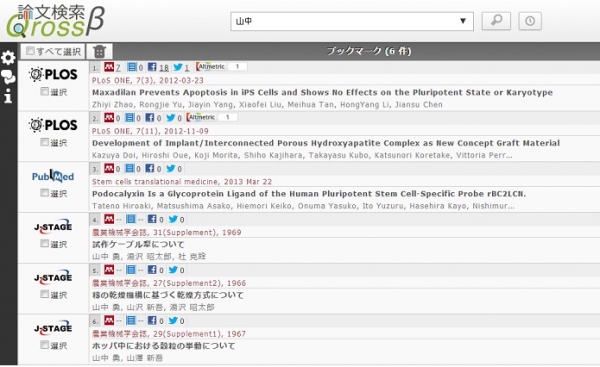This screenshot has height=367, width=600.
Task: Open comments speech bubble icon in sidebar
Action: click(8, 77)
